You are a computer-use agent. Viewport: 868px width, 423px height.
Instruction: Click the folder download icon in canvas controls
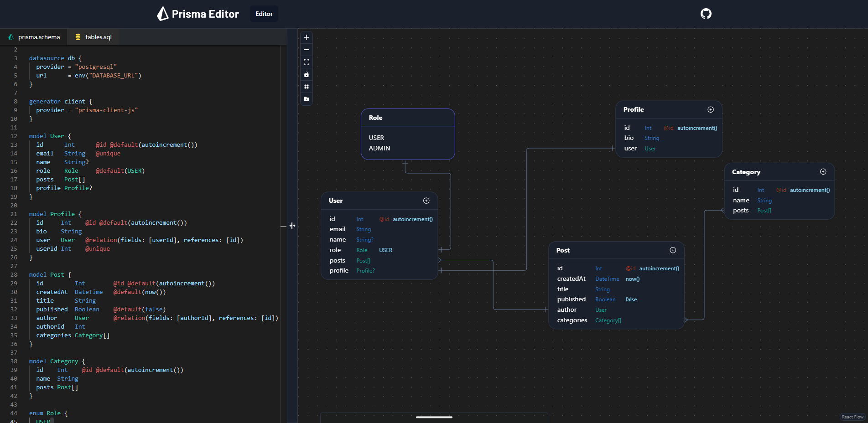[x=307, y=99]
